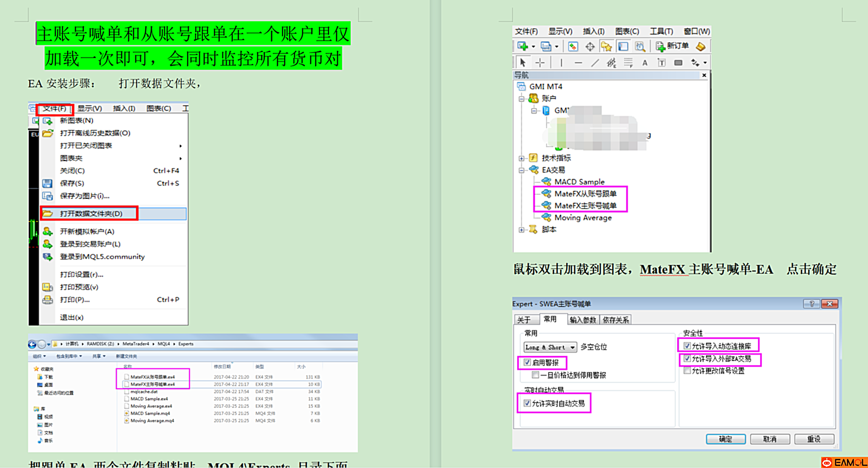Viewport: 868px width, 468px height.
Task: Expand the 技术指标 tree node
Action: pyautogui.click(x=522, y=158)
